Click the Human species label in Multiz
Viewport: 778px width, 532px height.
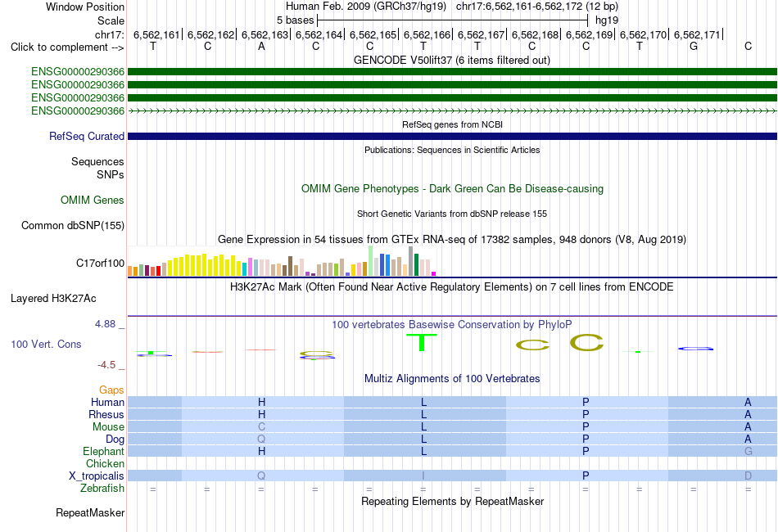107,402
